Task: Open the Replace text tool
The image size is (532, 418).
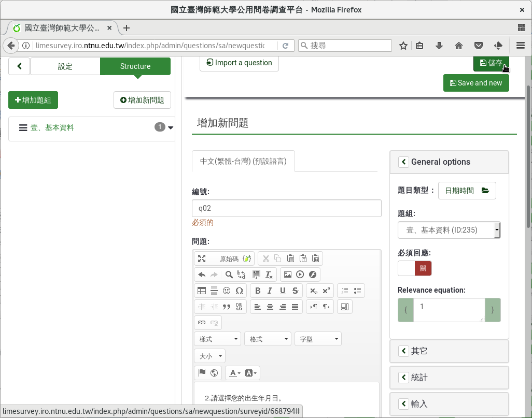Action: coord(242,275)
